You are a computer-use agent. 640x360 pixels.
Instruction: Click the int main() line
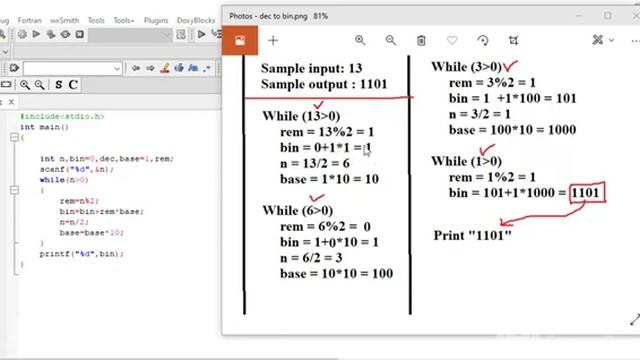click(44, 127)
